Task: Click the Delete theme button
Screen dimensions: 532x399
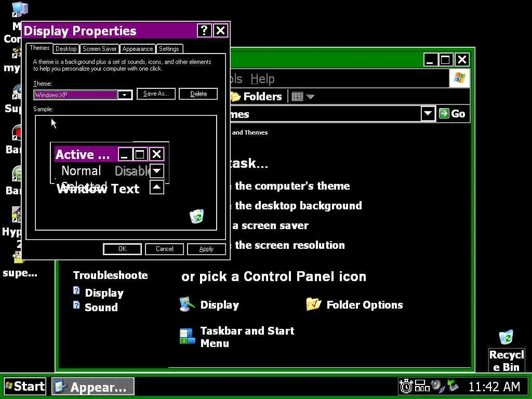Action: [x=198, y=94]
